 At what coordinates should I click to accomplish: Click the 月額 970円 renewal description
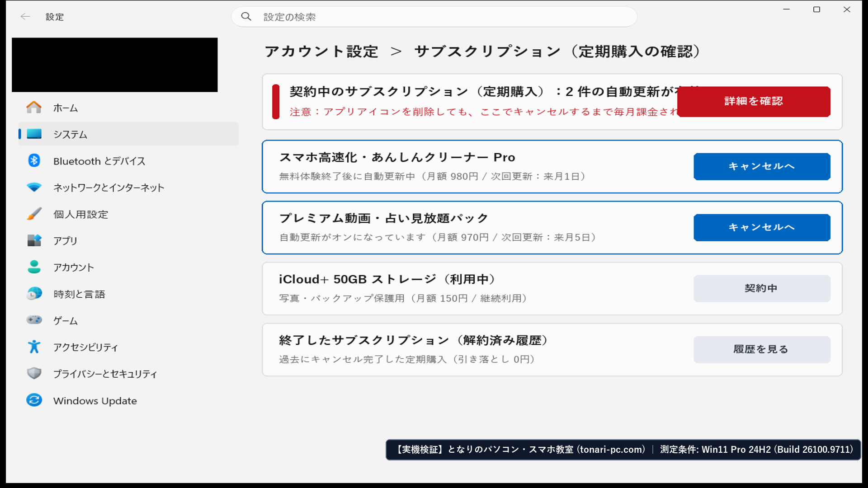438,237
